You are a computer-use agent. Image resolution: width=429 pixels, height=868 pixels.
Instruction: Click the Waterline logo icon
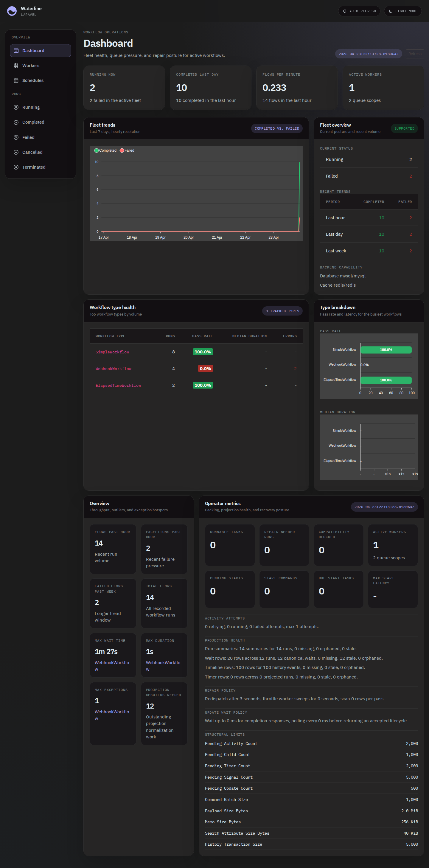[x=12, y=11]
